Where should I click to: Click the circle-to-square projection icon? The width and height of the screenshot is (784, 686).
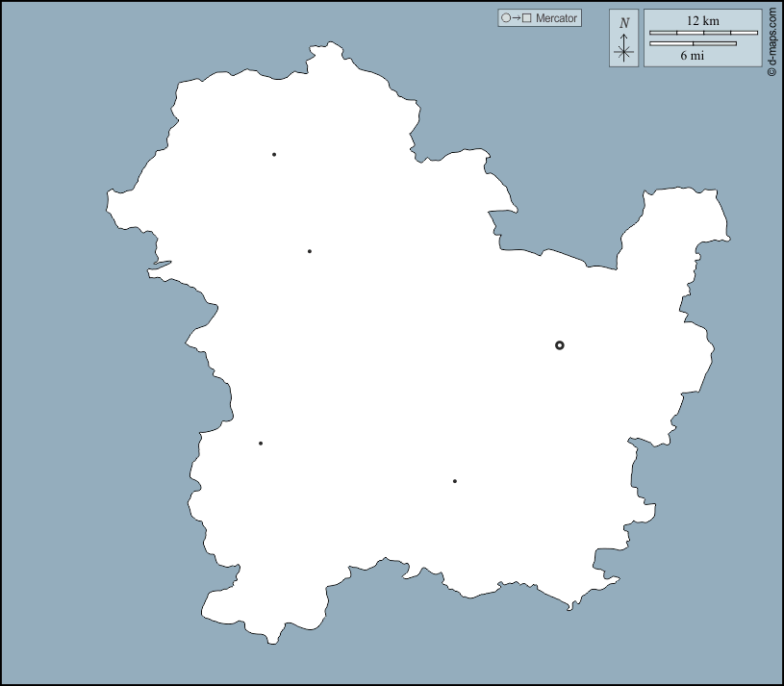pyautogui.click(x=516, y=18)
